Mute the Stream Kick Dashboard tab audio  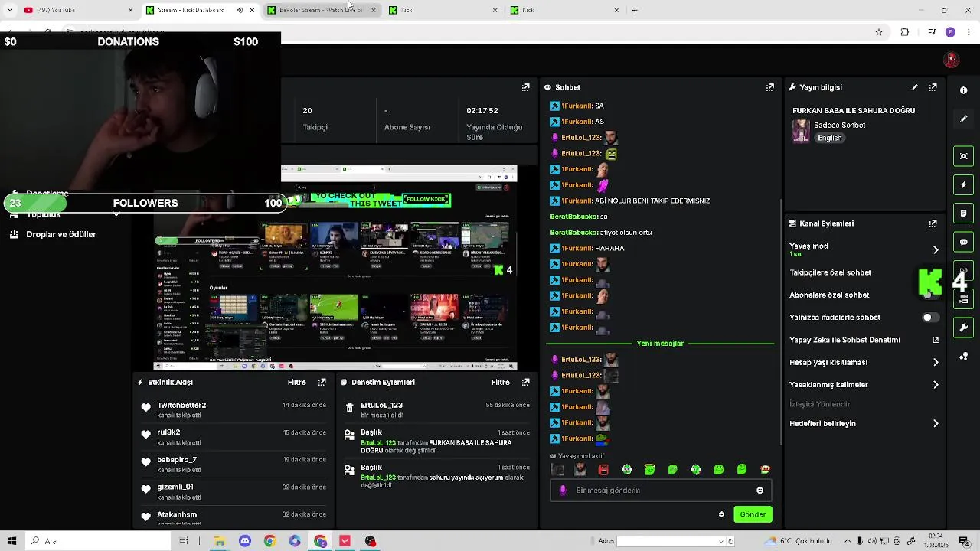pyautogui.click(x=240, y=10)
